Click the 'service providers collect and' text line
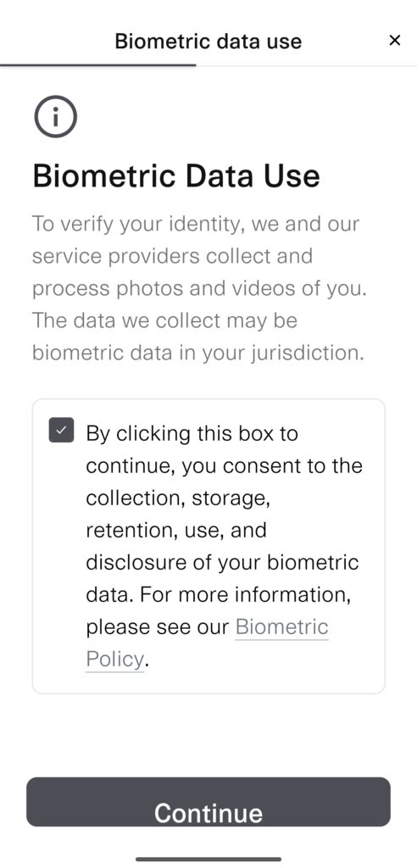Screen dimensions: 417x868 tap(172, 256)
